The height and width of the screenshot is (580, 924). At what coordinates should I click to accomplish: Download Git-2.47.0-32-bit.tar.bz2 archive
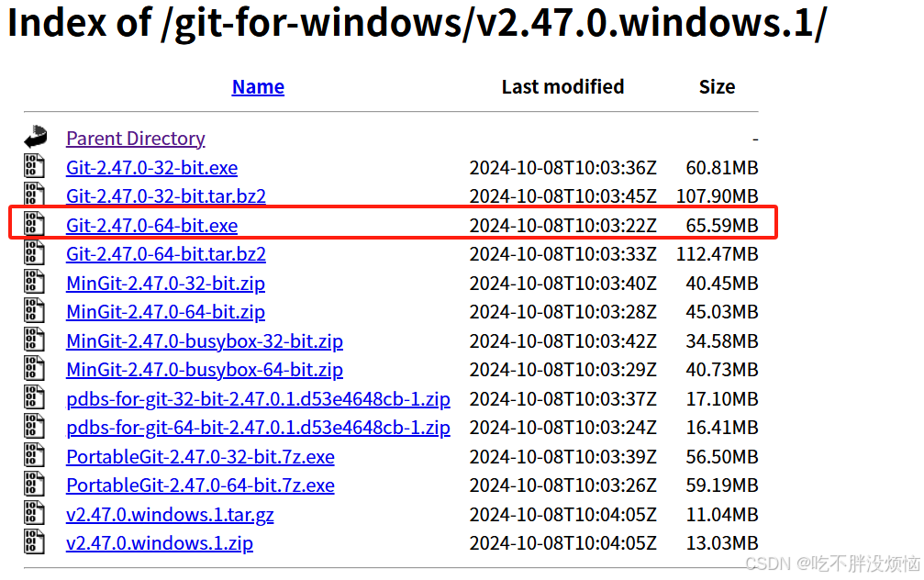[x=165, y=195]
